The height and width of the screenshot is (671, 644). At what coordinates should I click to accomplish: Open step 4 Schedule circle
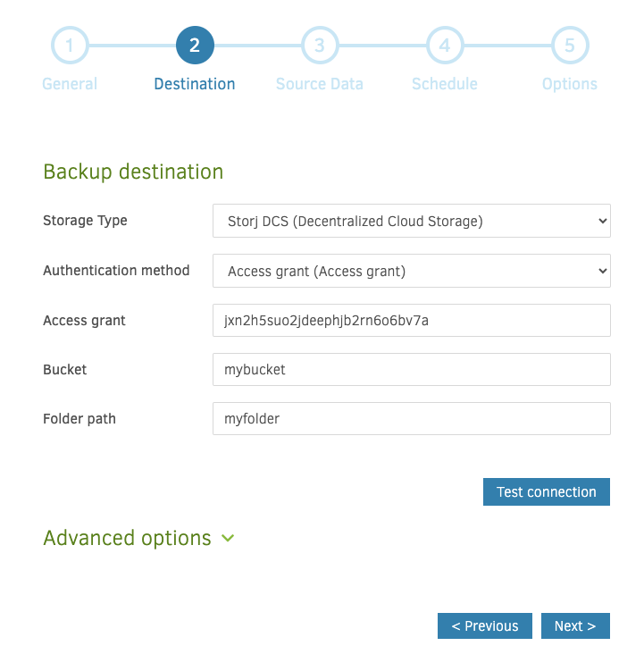pos(445,46)
